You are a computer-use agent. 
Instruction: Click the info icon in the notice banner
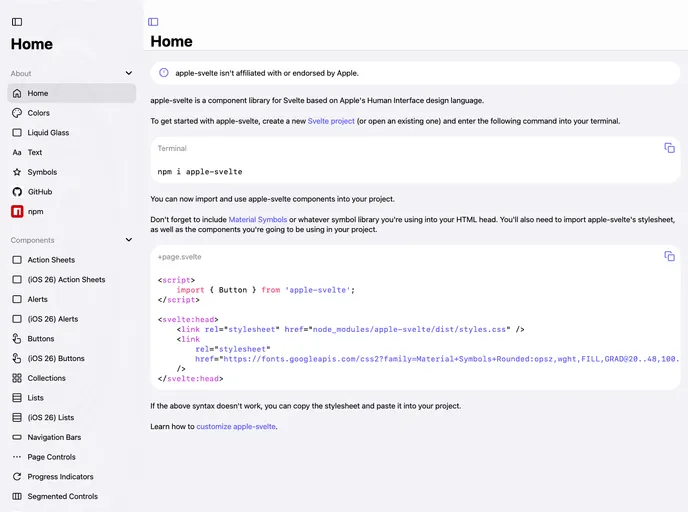[x=164, y=73]
